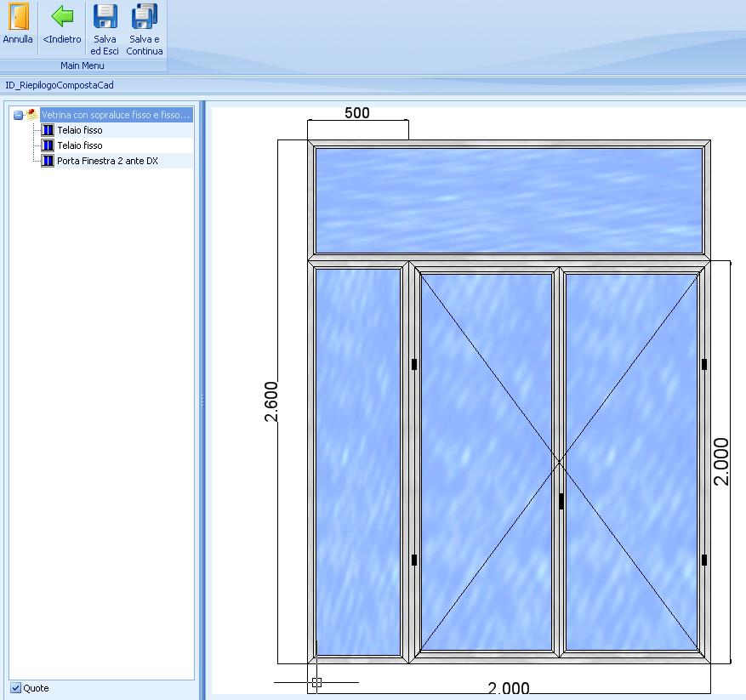
Task: Uncheck the Quote checkbox
Action: pyautogui.click(x=15, y=688)
